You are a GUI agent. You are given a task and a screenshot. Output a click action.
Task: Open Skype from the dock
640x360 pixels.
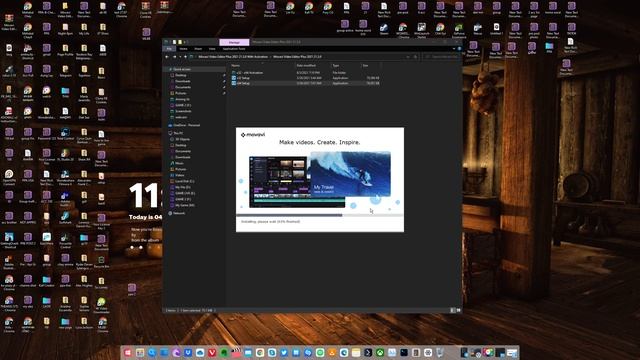tap(272, 353)
